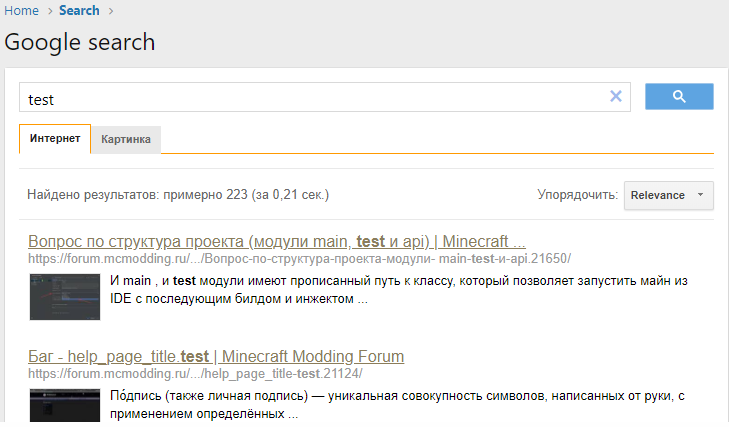Click the blue magnifier search button

[x=679, y=97]
